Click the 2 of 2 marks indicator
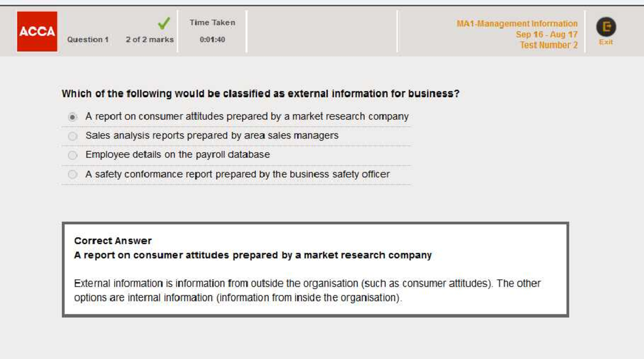 [x=150, y=39]
